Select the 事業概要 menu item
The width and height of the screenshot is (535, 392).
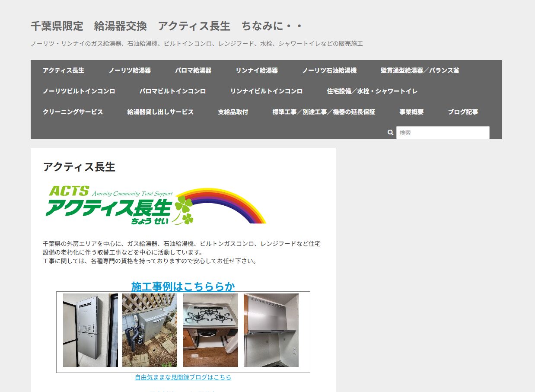411,112
